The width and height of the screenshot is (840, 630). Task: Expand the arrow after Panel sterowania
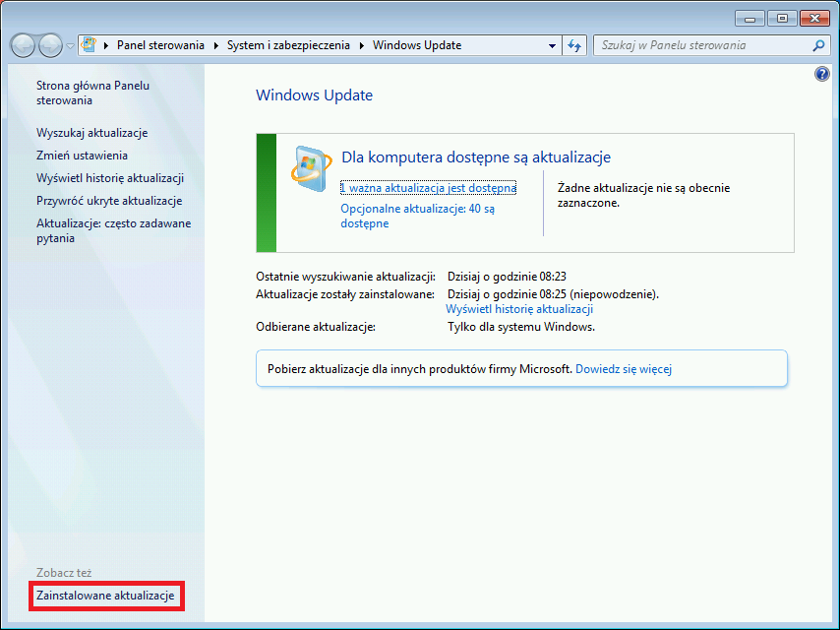[x=215, y=45]
